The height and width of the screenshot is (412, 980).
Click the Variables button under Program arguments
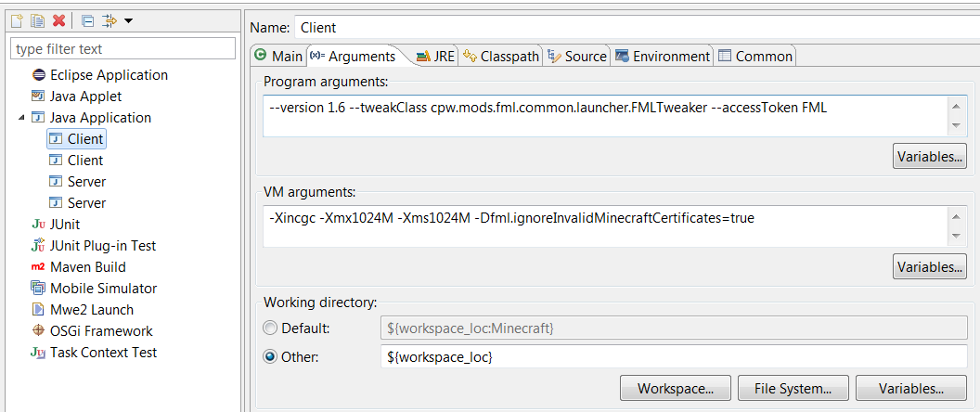(x=930, y=157)
